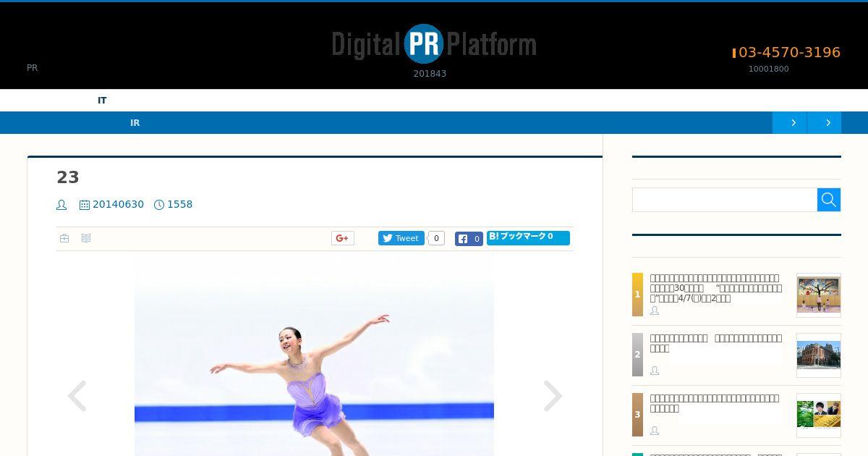Open the IR item in blue bar

135,123
